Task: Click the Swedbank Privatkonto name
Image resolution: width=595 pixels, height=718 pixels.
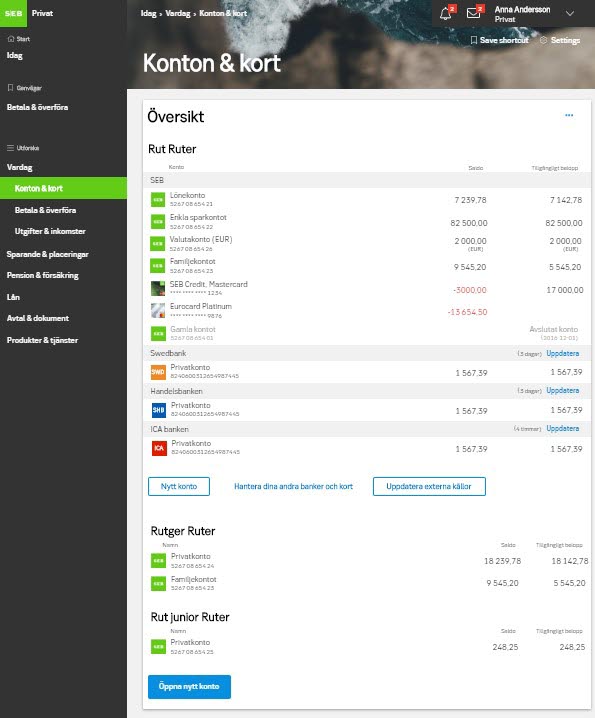Action: coord(190,367)
